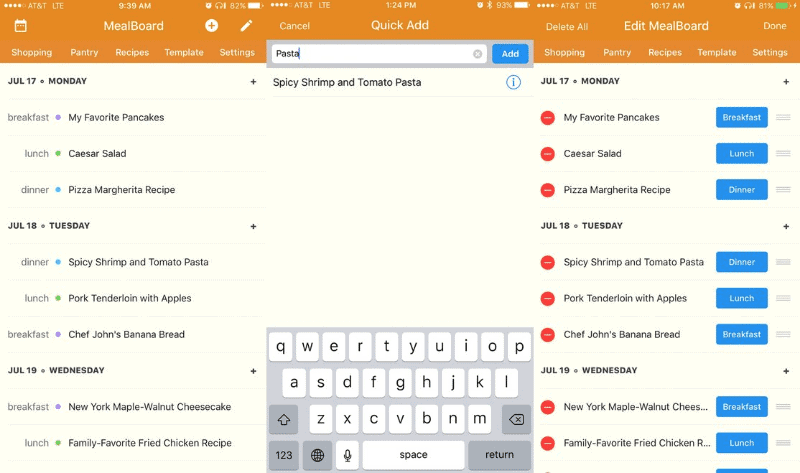The width and height of the screenshot is (800, 473).
Task: Open Template tab in MealBoard screen
Action: [x=184, y=53]
